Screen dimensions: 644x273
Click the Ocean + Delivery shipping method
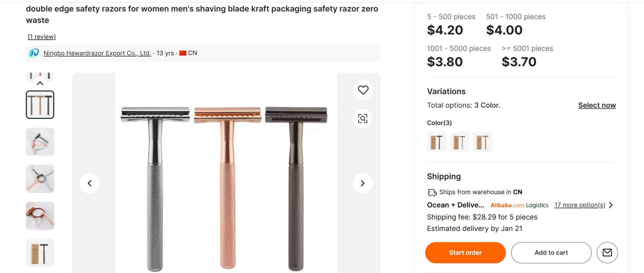(x=455, y=205)
